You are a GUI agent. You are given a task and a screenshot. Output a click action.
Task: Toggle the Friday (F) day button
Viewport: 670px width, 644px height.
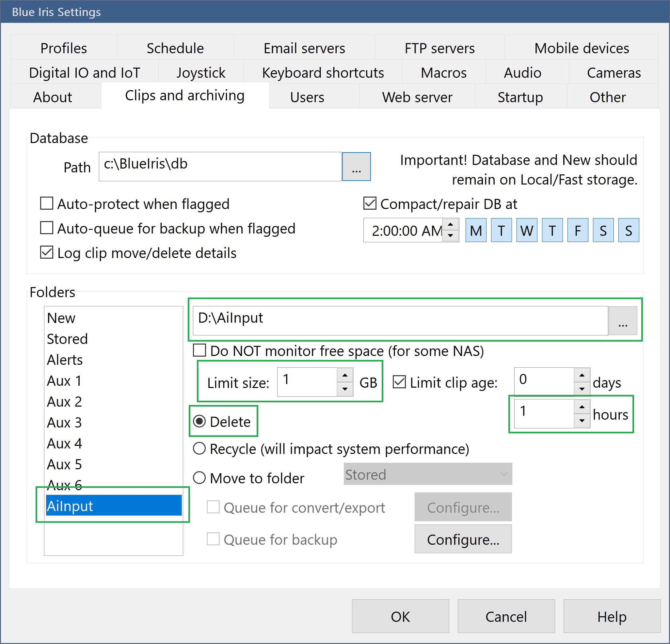(578, 230)
